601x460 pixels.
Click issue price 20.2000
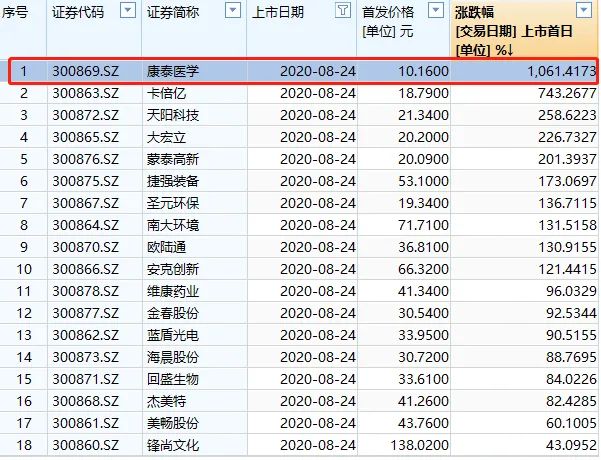423,137
